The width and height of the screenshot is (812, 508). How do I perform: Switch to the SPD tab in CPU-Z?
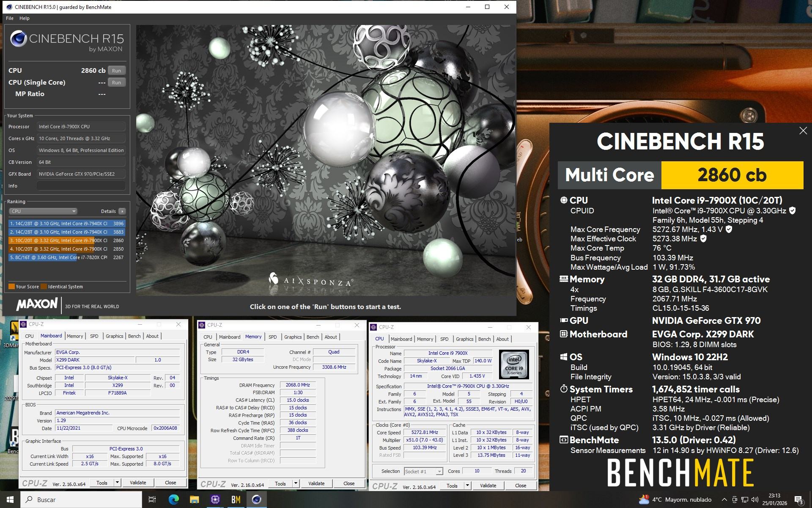(94, 336)
